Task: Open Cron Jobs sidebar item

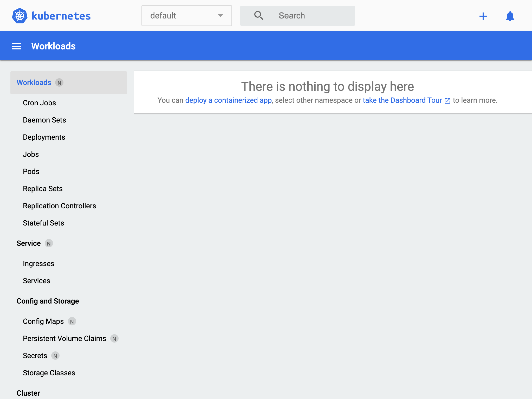Action: pyautogui.click(x=39, y=103)
